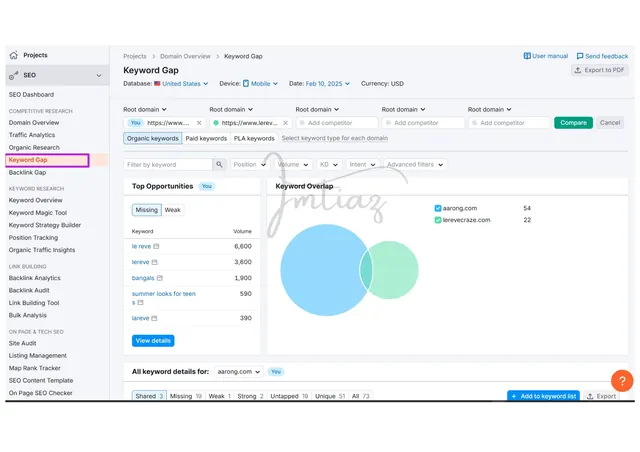The height and width of the screenshot is (452, 640).
Task: Click the search magnifier icon
Action: 219,165
